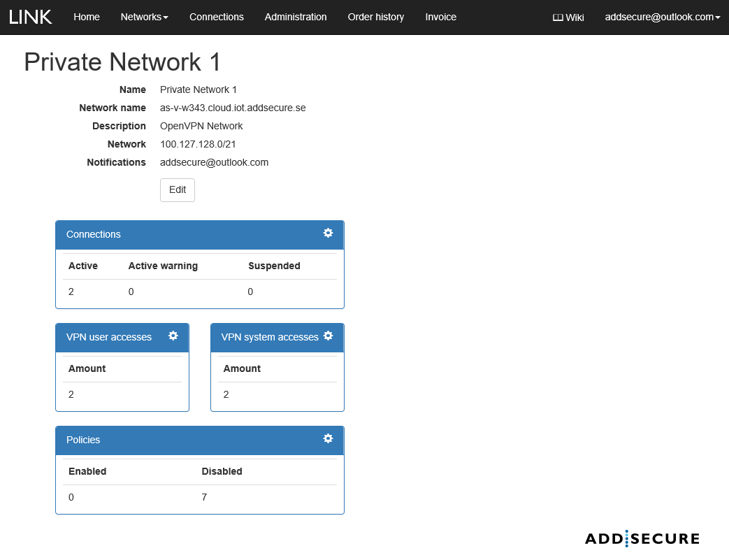
Task: Open the addsecure@outlook.com account dropdown
Action: (x=662, y=17)
